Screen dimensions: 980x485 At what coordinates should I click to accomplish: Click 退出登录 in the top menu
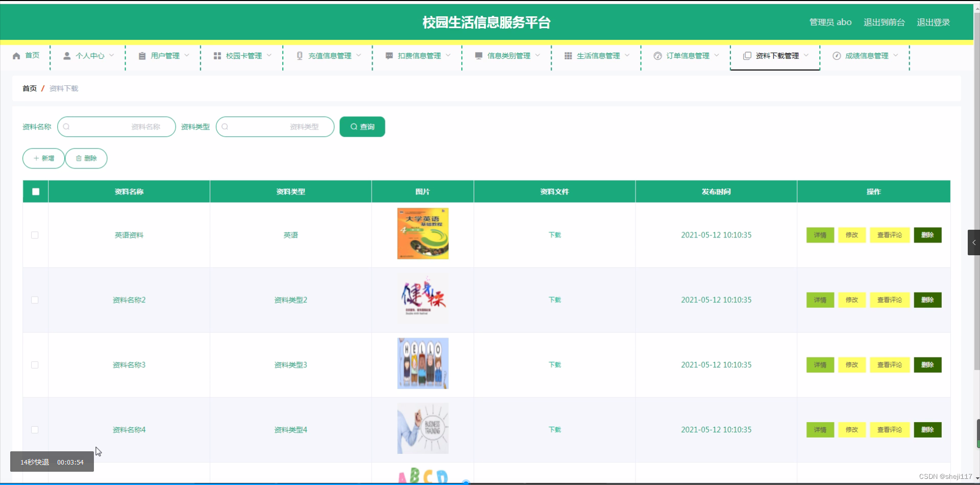tap(933, 22)
